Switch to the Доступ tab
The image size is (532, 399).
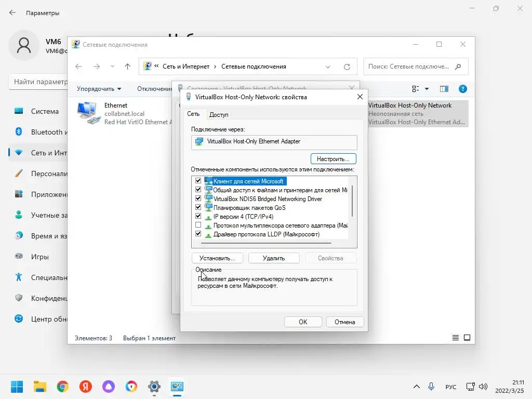pos(219,115)
